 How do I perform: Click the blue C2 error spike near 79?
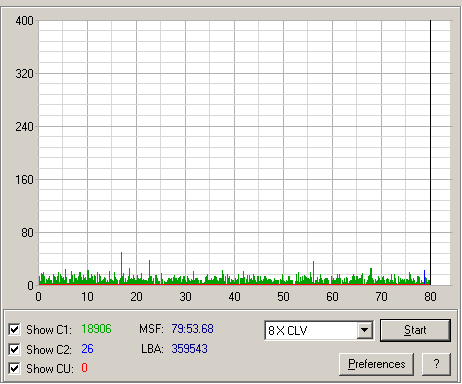point(424,277)
